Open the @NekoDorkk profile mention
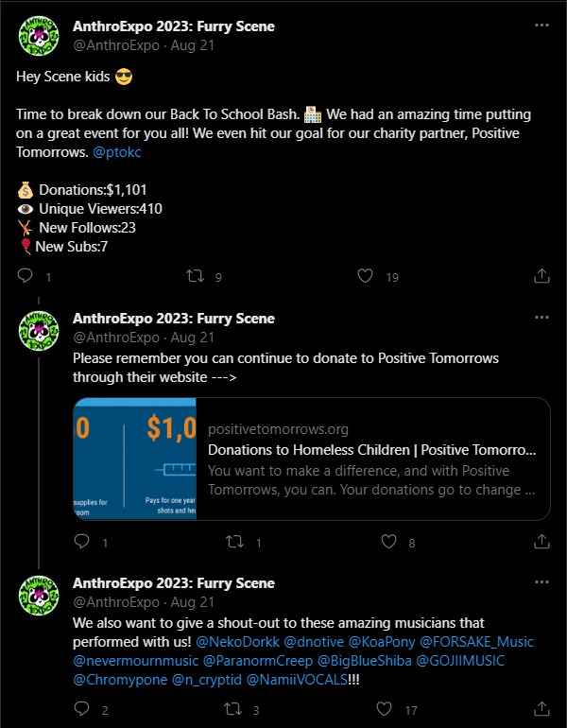567x728 pixels. tap(234, 641)
